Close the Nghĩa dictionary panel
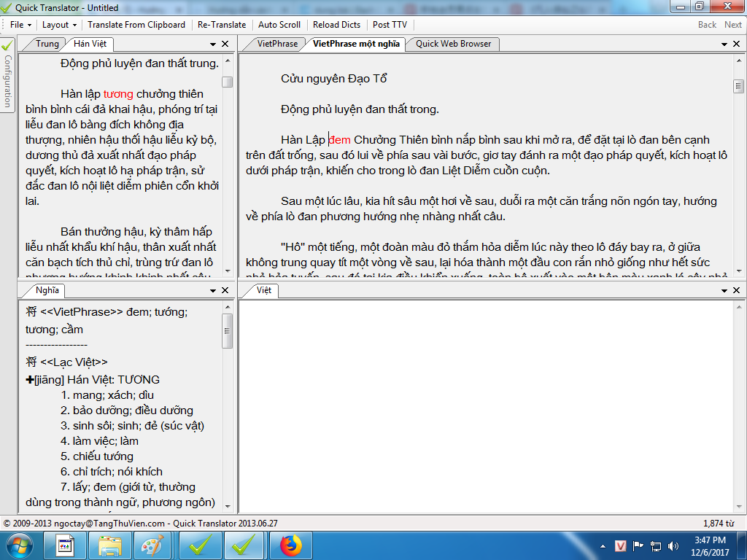This screenshot has height=560, width=747. 225,291
